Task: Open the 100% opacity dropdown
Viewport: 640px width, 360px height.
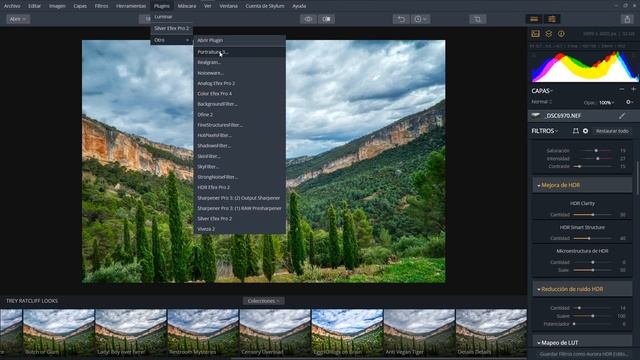Action: 607,102
